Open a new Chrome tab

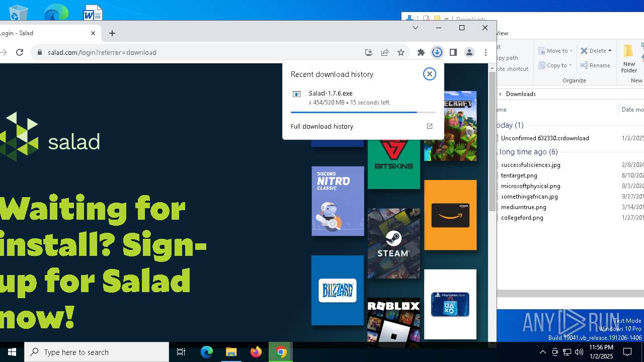(112, 33)
